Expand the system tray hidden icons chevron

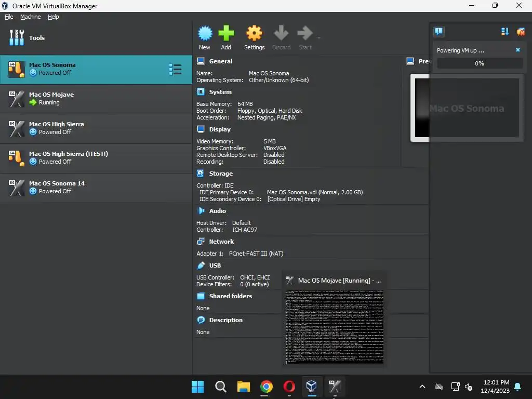(x=422, y=387)
